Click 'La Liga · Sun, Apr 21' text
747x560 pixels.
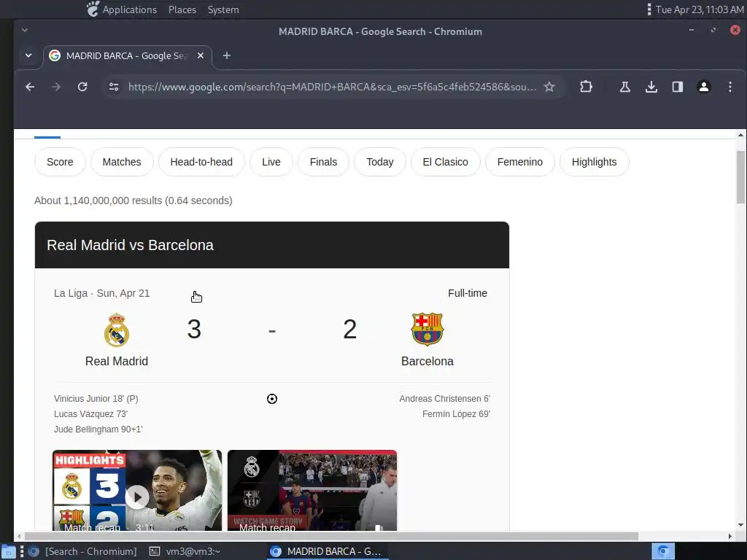click(x=102, y=293)
